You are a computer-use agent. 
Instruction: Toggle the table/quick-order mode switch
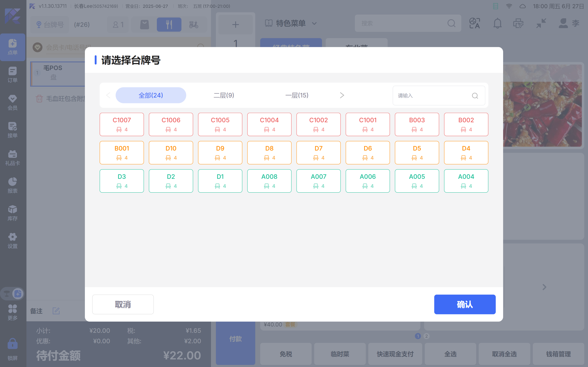(12, 294)
